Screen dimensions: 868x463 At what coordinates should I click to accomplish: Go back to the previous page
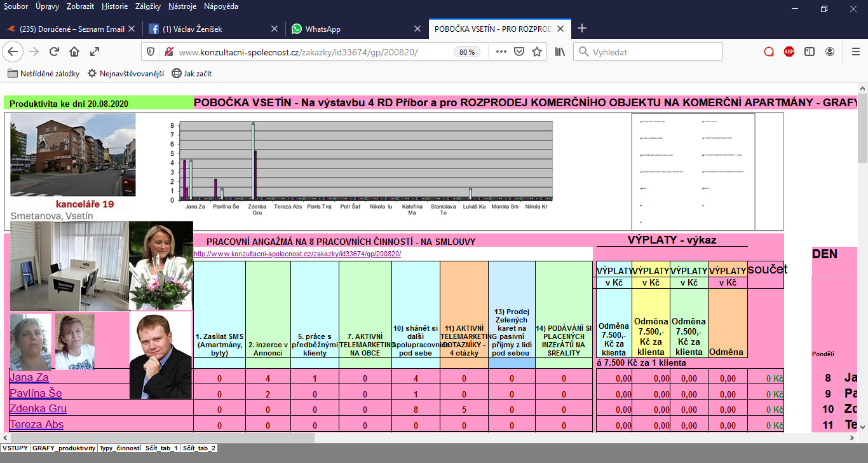coord(13,52)
